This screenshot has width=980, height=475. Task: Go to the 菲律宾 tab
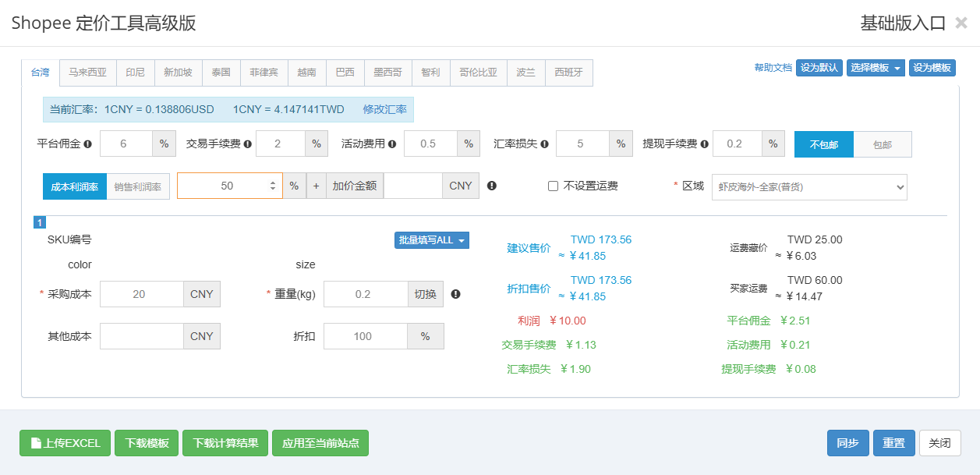(264, 73)
